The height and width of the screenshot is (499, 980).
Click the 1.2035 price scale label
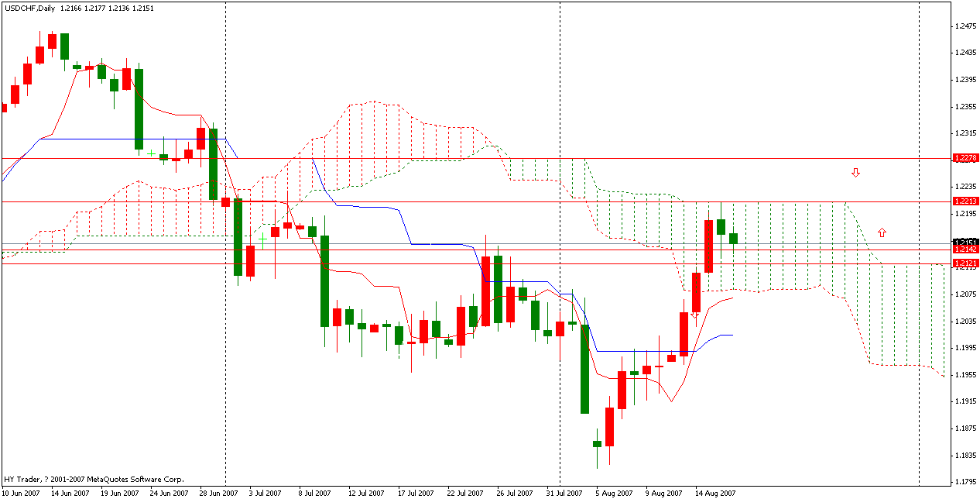pyautogui.click(x=966, y=321)
